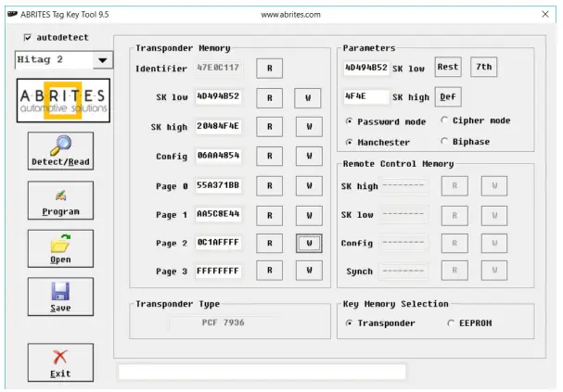Click the Config field 06AA4854

pos(218,156)
